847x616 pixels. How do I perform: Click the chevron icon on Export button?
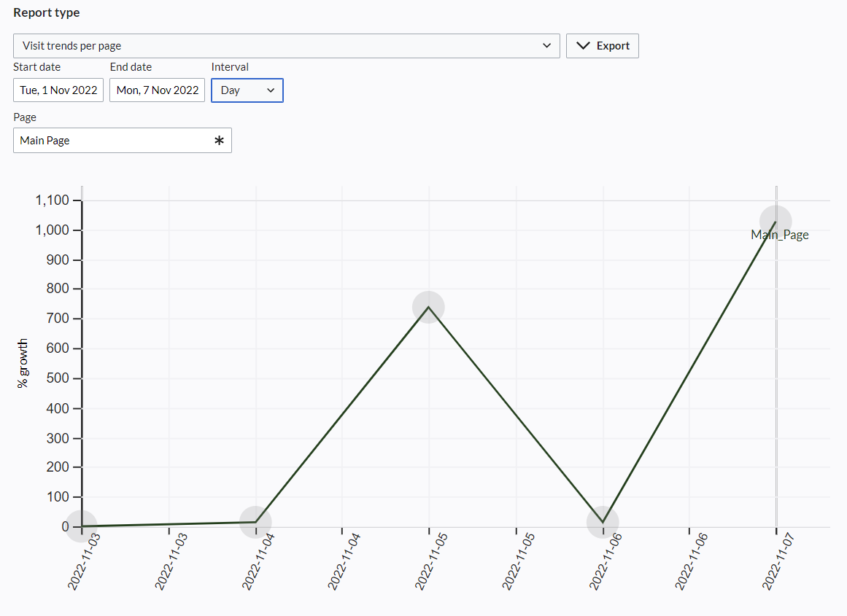(x=584, y=46)
